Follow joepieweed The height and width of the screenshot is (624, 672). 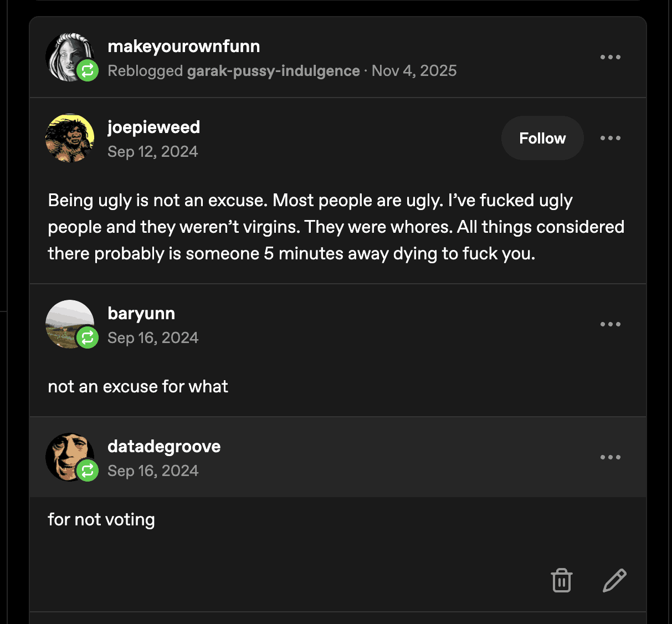pyautogui.click(x=542, y=138)
